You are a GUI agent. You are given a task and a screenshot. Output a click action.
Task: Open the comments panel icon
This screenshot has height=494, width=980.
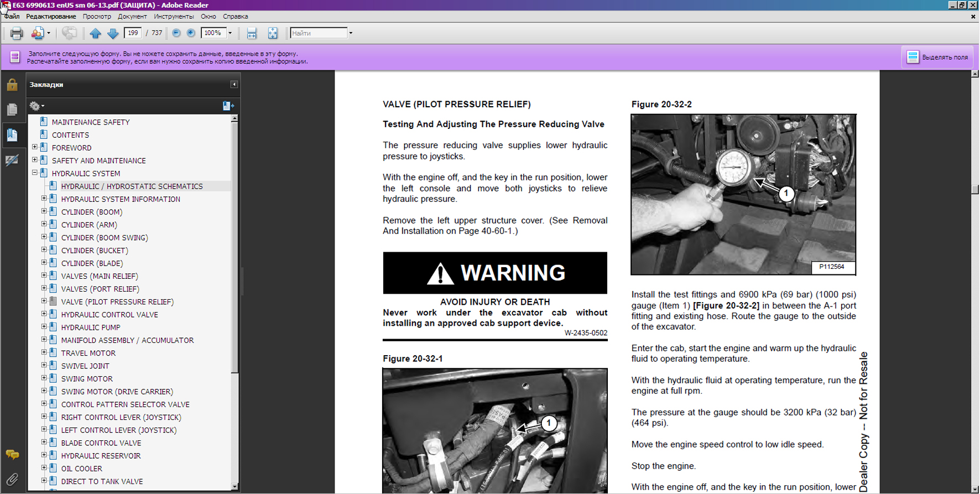[12, 455]
